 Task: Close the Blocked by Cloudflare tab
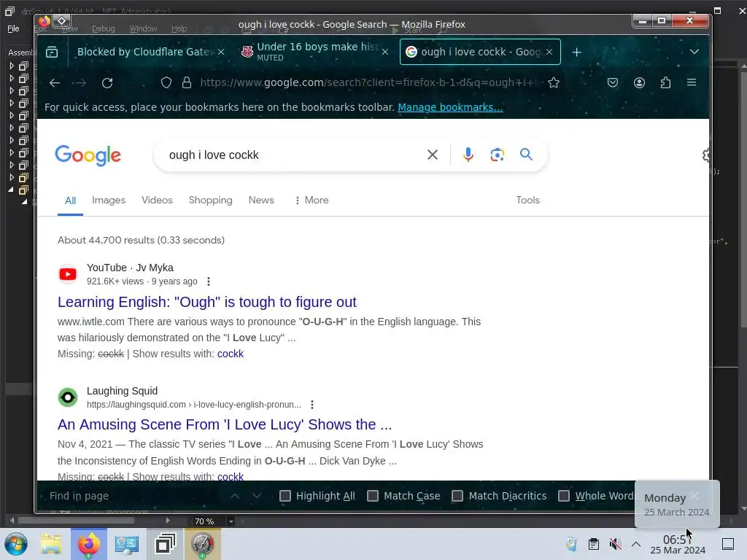coord(221,52)
